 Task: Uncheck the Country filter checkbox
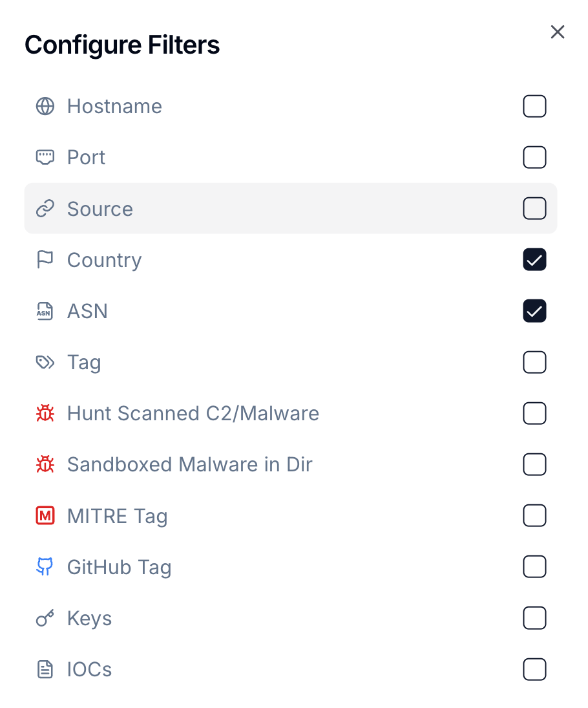(x=534, y=260)
